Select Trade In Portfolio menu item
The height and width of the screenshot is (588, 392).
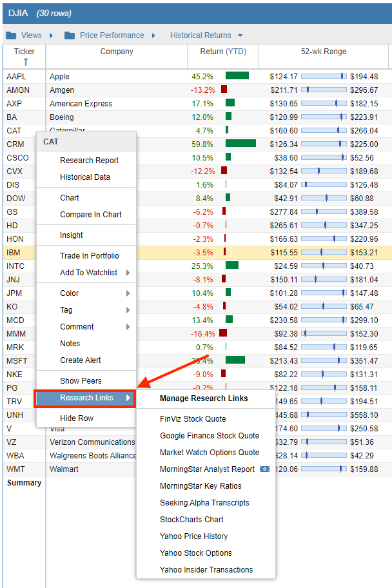89,256
